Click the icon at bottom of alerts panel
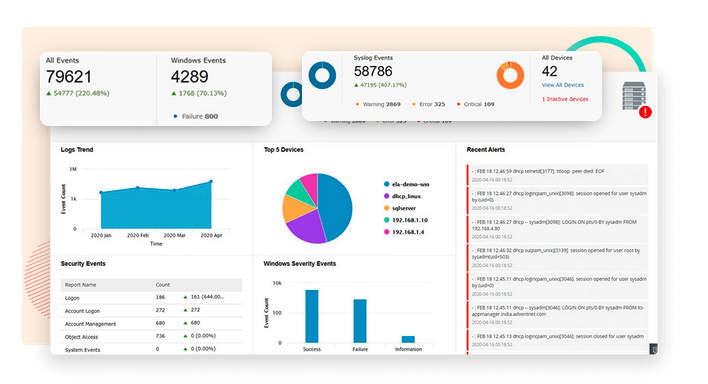 [653, 349]
